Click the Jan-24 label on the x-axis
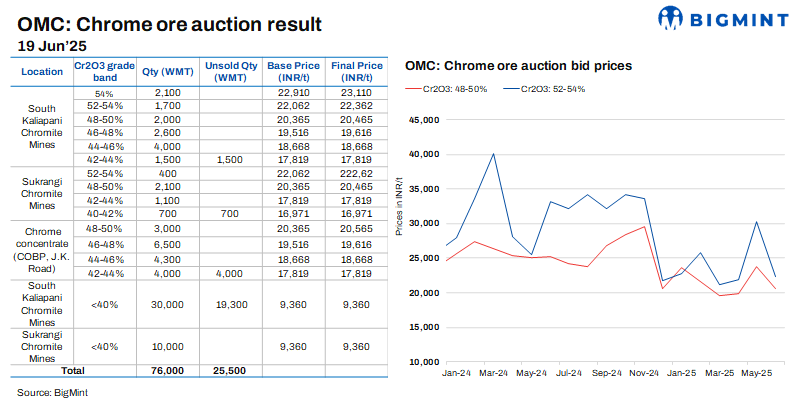This screenshot has height=401, width=804. [456, 373]
